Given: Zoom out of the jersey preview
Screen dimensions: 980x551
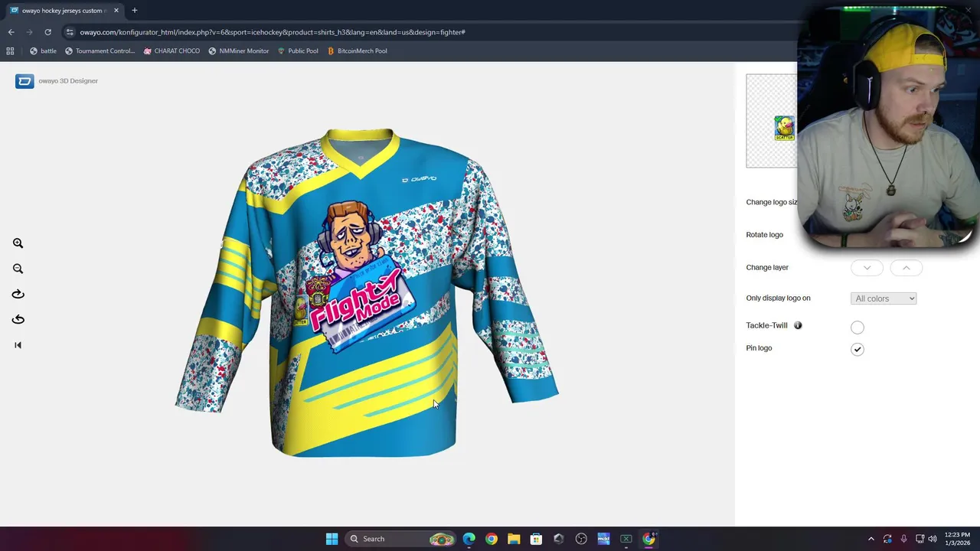Looking at the screenshot, I should click(x=18, y=269).
